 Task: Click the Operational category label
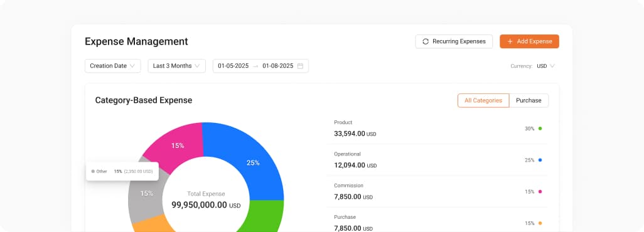pyautogui.click(x=348, y=154)
